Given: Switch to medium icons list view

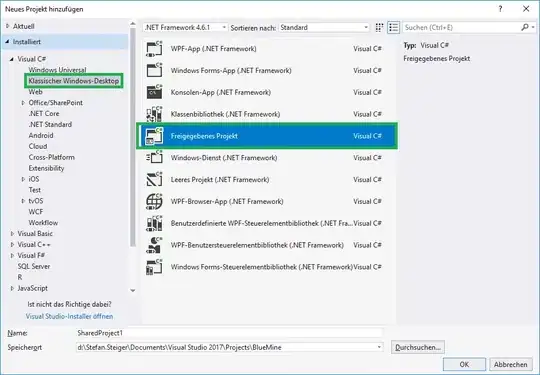Looking at the screenshot, I should 393,28.
